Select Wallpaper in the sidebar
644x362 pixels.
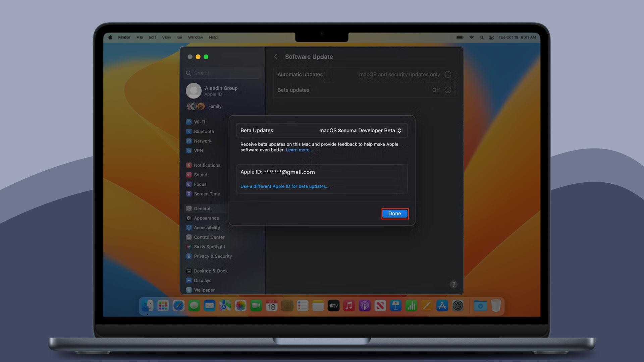[x=201, y=290]
